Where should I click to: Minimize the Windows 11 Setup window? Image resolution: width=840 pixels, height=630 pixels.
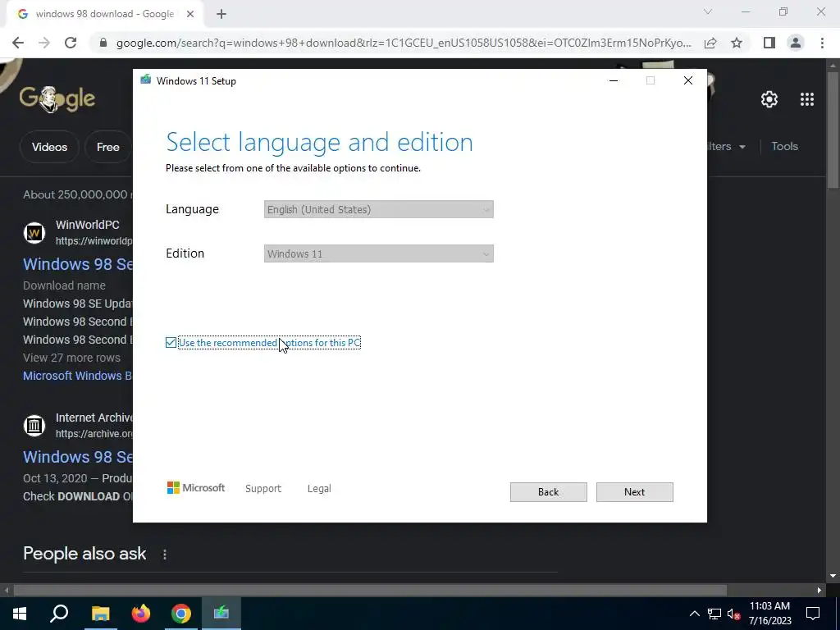point(614,81)
